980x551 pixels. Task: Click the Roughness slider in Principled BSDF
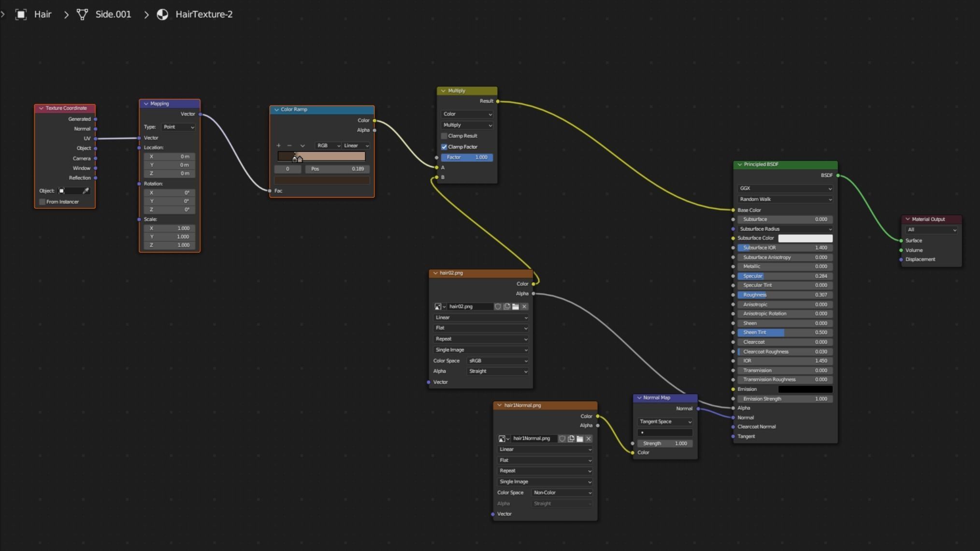coord(785,295)
